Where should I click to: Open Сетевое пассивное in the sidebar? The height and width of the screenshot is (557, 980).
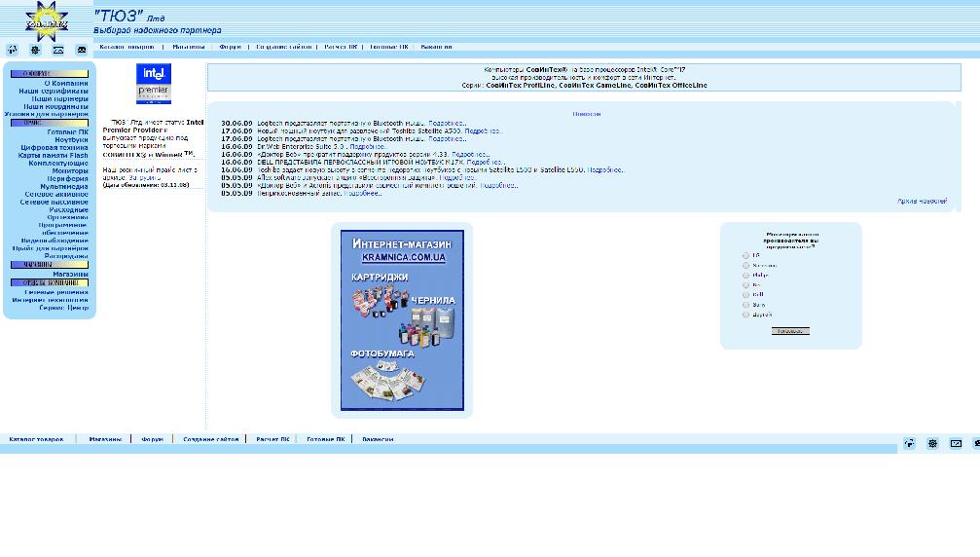(x=54, y=203)
